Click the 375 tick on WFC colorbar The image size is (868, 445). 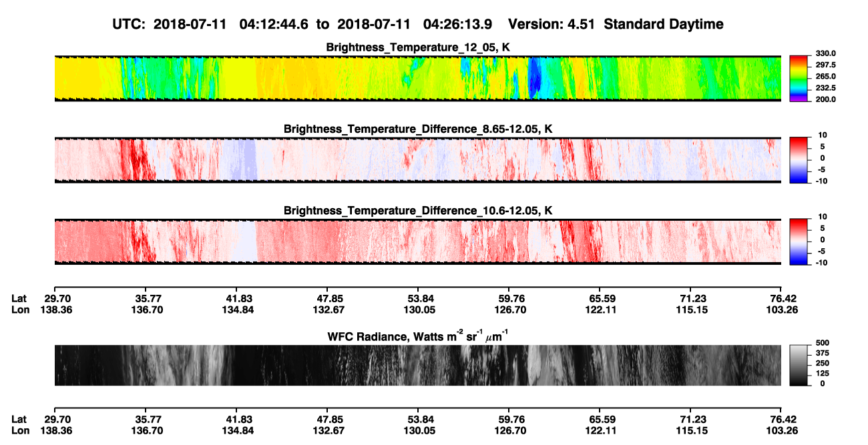click(x=821, y=353)
